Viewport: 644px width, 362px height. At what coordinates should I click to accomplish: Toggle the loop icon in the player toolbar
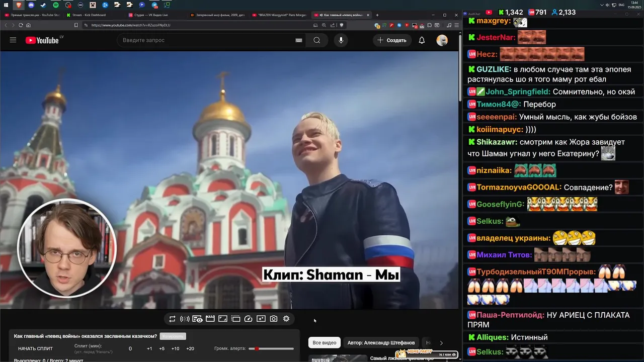pyautogui.click(x=172, y=319)
